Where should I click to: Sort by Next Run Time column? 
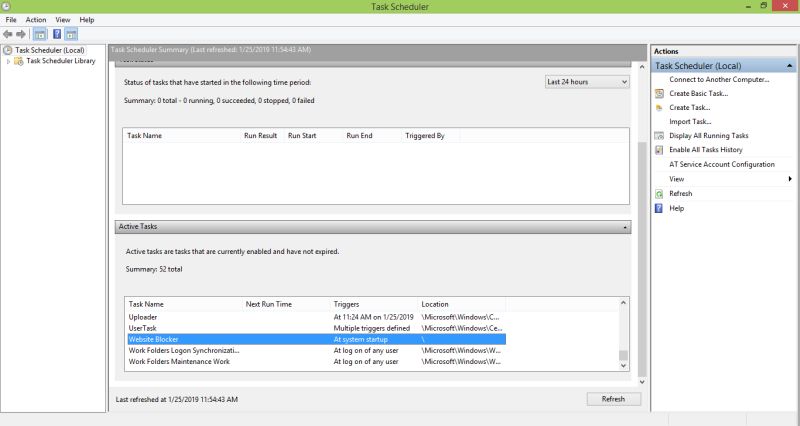(286, 304)
